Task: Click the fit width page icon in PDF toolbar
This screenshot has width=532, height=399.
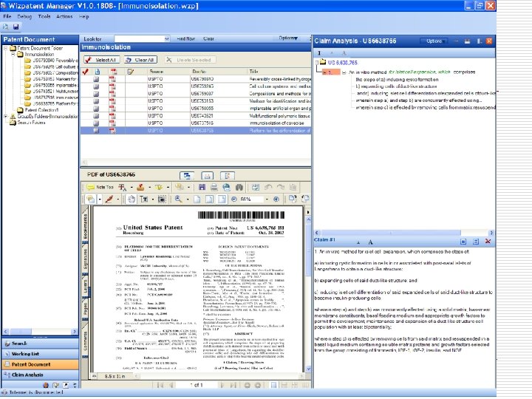Action: [222, 199]
